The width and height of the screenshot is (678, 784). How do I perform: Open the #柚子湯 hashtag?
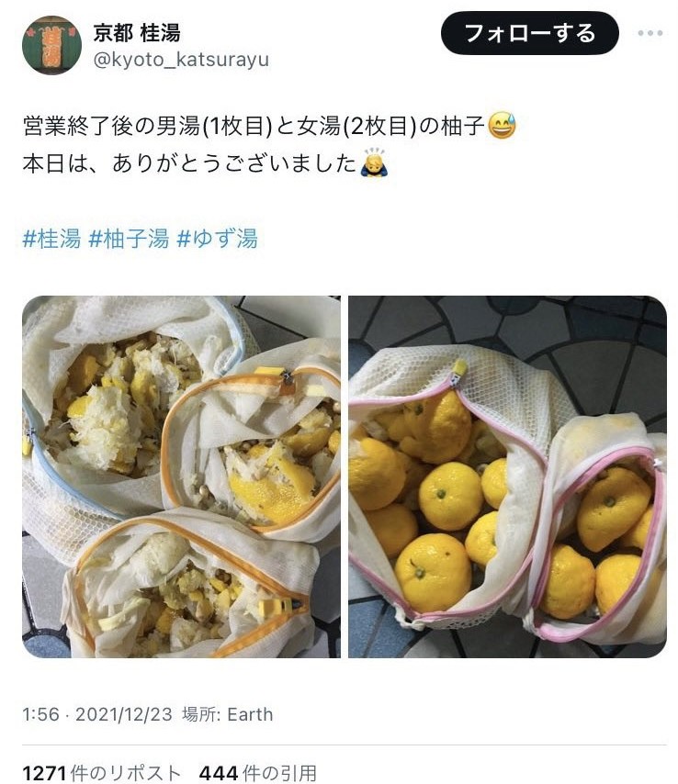[x=129, y=239]
